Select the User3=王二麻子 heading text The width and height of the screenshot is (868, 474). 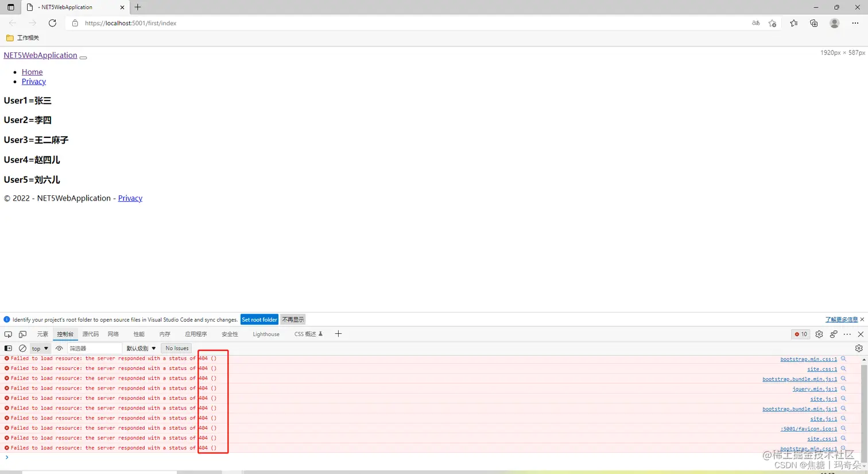tap(36, 140)
